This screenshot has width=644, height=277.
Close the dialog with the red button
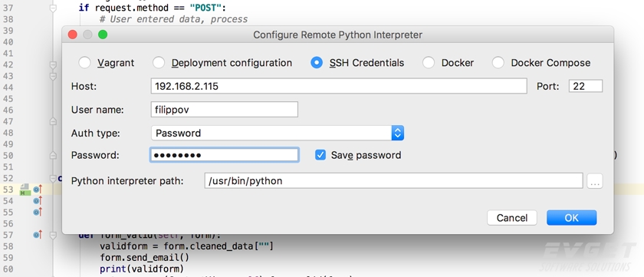point(73,35)
